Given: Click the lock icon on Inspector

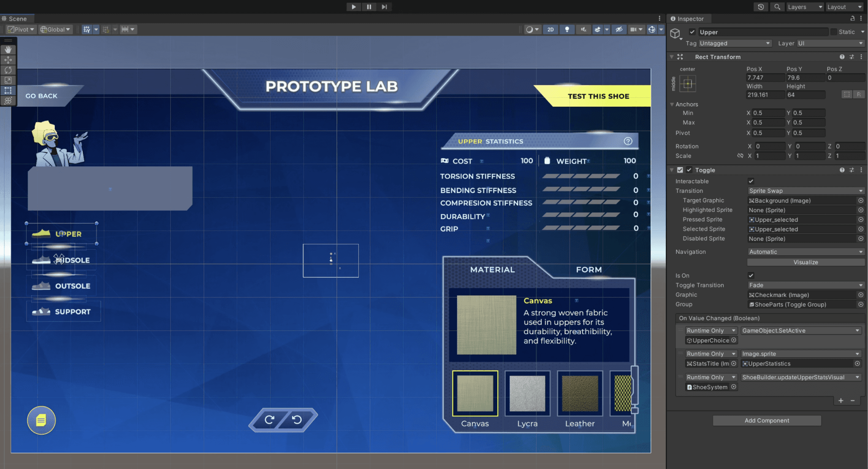Looking at the screenshot, I should [852, 19].
